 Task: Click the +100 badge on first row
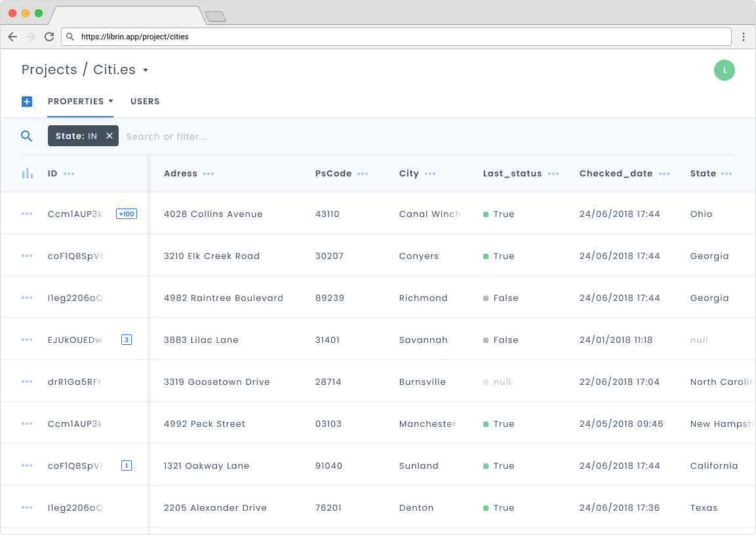click(127, 214)
